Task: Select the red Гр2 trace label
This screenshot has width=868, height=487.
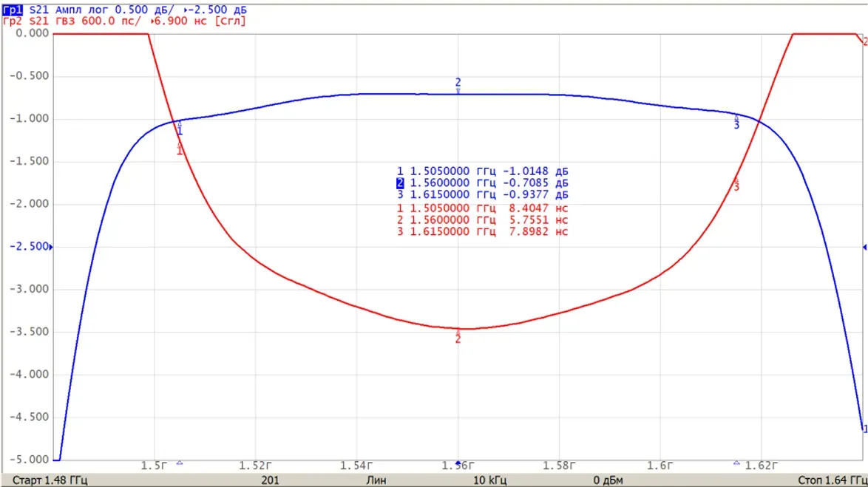Action: pos(13,21)
